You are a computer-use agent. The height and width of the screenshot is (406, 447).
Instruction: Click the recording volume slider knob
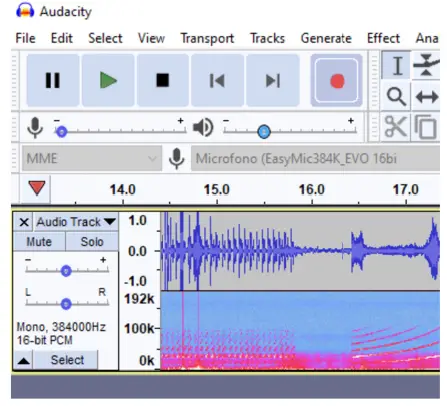coord(61,132)
